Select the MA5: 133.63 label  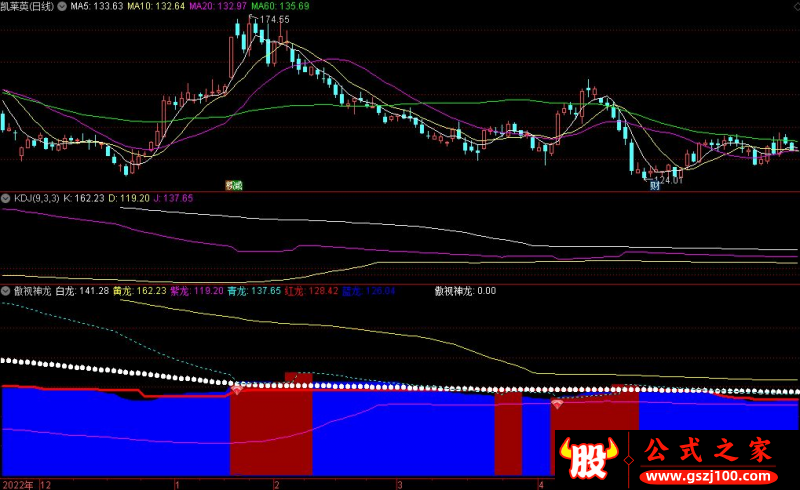click(x=96, y=6)
